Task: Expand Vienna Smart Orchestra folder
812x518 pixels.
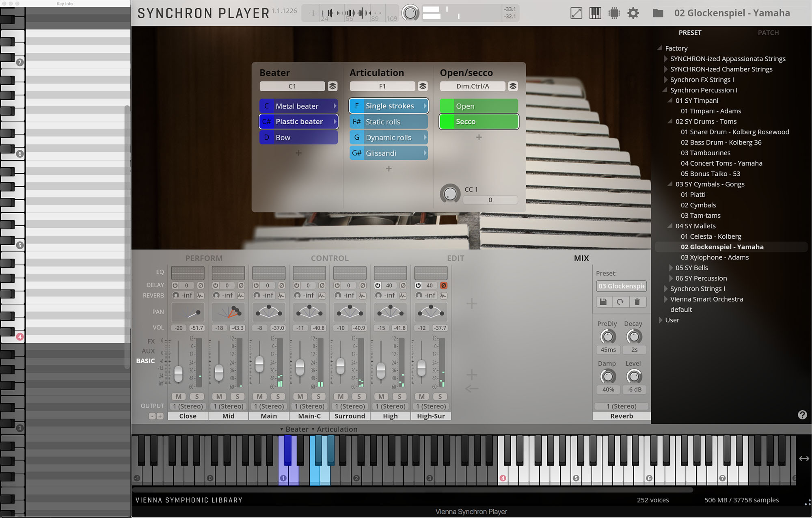Action: [665, 299]
